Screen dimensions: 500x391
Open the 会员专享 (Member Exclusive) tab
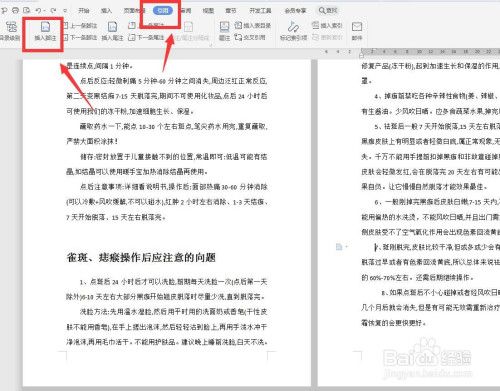click(295, 11)
